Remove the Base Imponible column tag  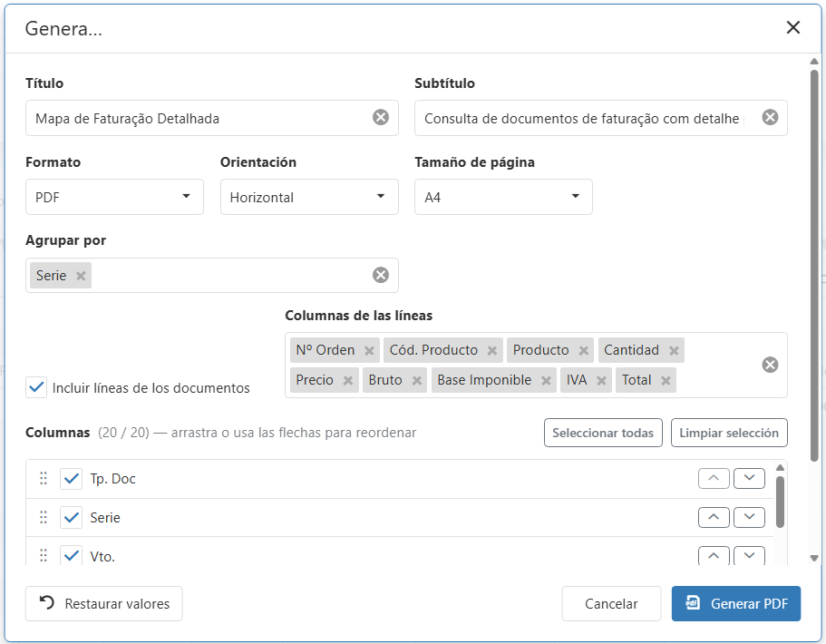pos(546,380)
